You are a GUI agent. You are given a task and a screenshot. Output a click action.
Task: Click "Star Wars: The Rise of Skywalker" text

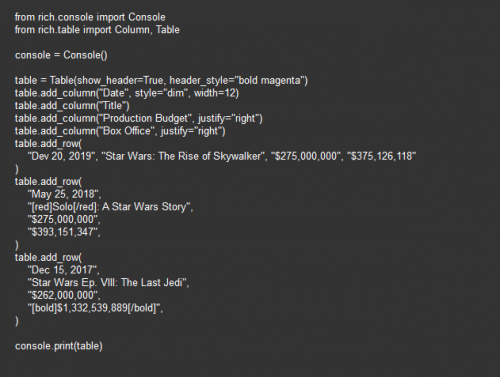[183, 156]
